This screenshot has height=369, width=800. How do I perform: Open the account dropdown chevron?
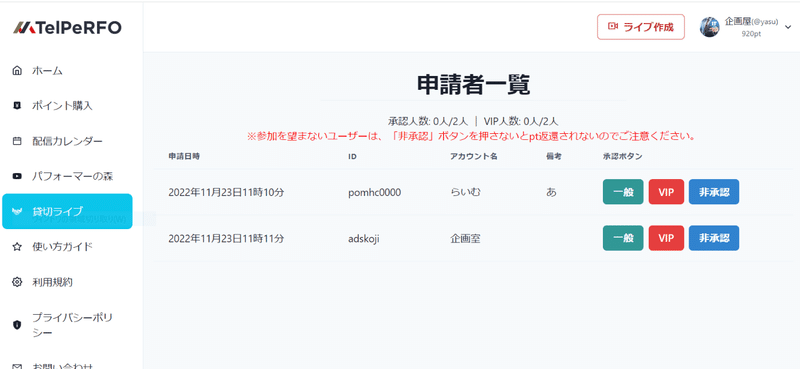pyautogui.click(x=788, y=28)
